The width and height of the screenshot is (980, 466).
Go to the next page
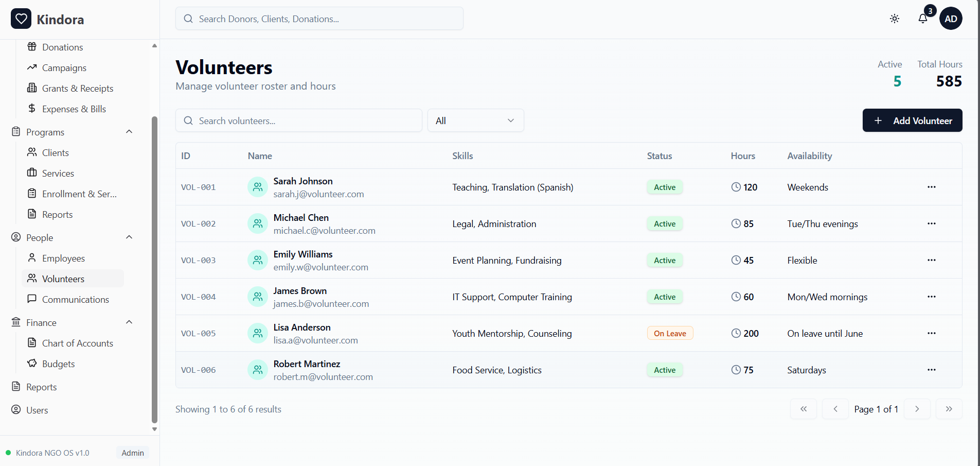917,409
